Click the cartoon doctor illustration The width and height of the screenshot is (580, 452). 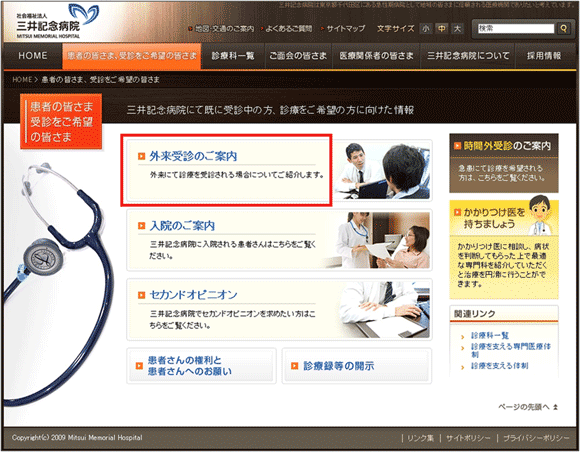click(541, 215)
